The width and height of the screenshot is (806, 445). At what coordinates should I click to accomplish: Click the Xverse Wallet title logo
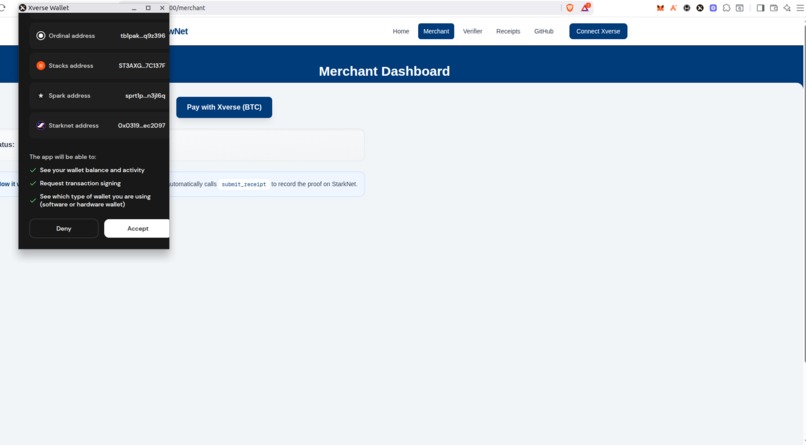23,8
